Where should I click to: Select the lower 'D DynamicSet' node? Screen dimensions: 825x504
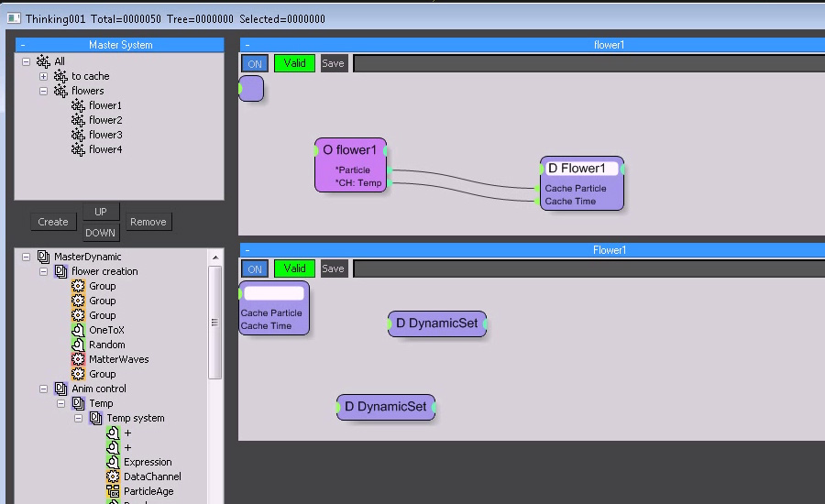pos(386,407)
